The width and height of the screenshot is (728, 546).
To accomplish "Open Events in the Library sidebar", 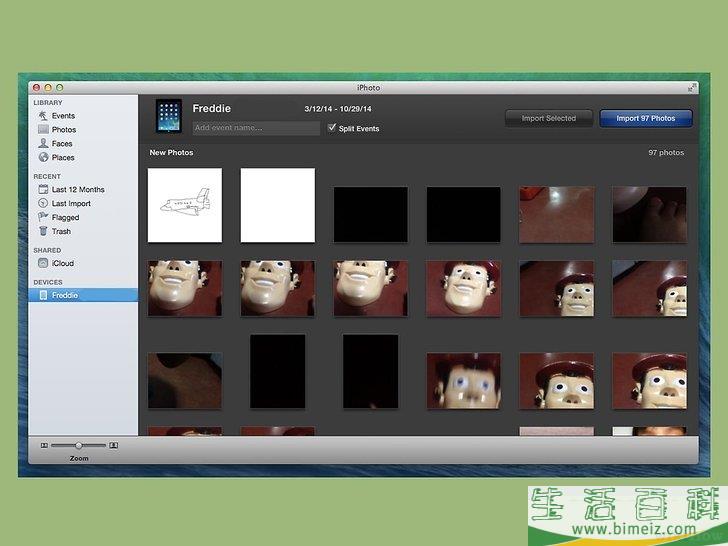I will coord(56,116).
